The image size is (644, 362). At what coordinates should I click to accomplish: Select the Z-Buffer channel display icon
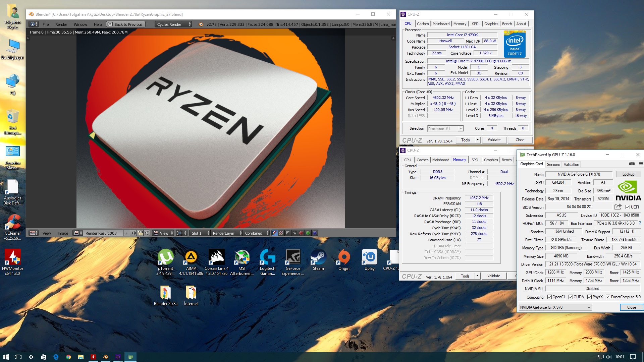point(294,233)
